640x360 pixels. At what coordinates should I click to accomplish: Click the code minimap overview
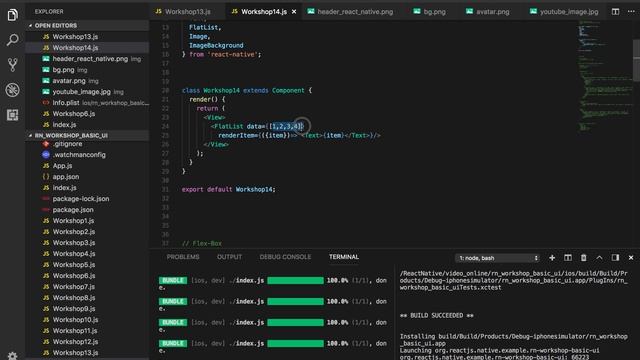(604, 76)
